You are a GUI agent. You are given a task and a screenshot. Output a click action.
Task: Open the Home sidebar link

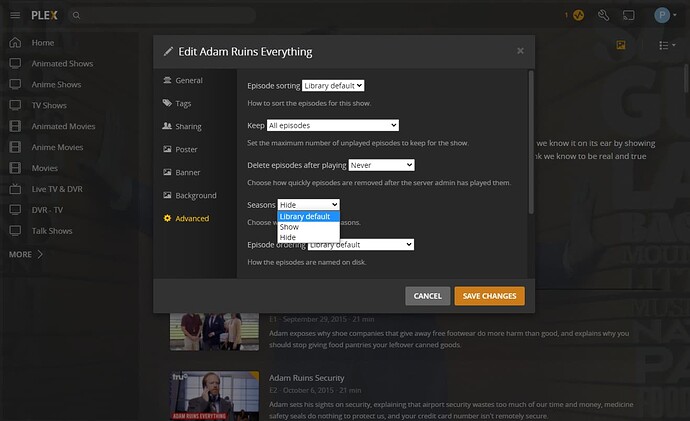(x=43, y=43)
